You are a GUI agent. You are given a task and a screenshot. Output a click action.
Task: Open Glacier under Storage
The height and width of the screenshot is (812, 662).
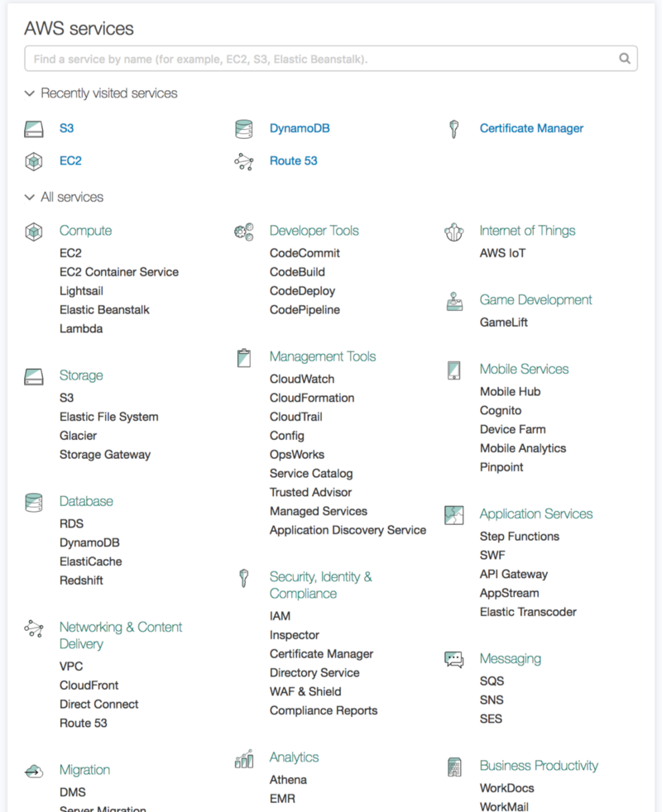[78, 436]
